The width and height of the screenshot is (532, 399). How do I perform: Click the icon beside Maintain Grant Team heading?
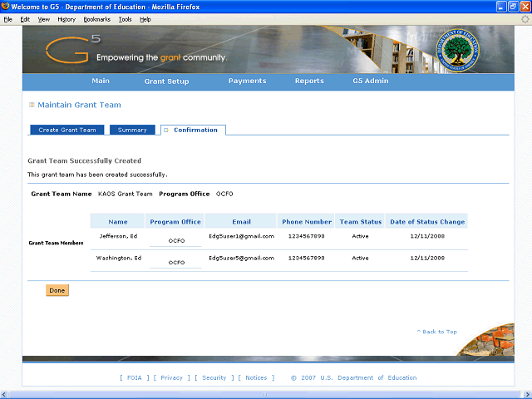tap(32, 106)
